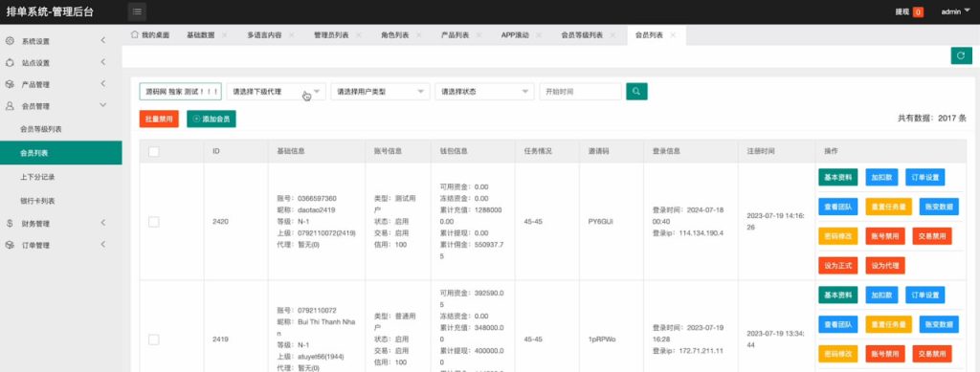Expand 订单管理 using its chevron arrow

[x=103, y=245]
